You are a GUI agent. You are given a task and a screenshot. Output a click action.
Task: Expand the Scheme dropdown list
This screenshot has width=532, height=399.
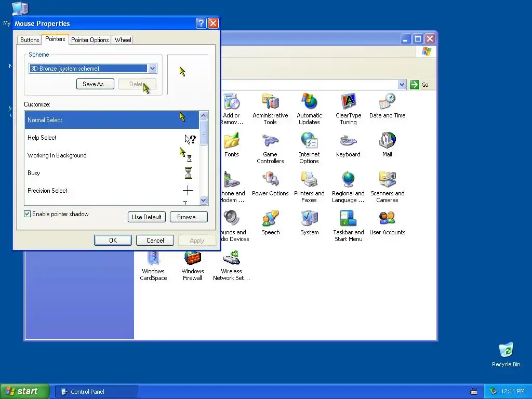pos(152,69)
